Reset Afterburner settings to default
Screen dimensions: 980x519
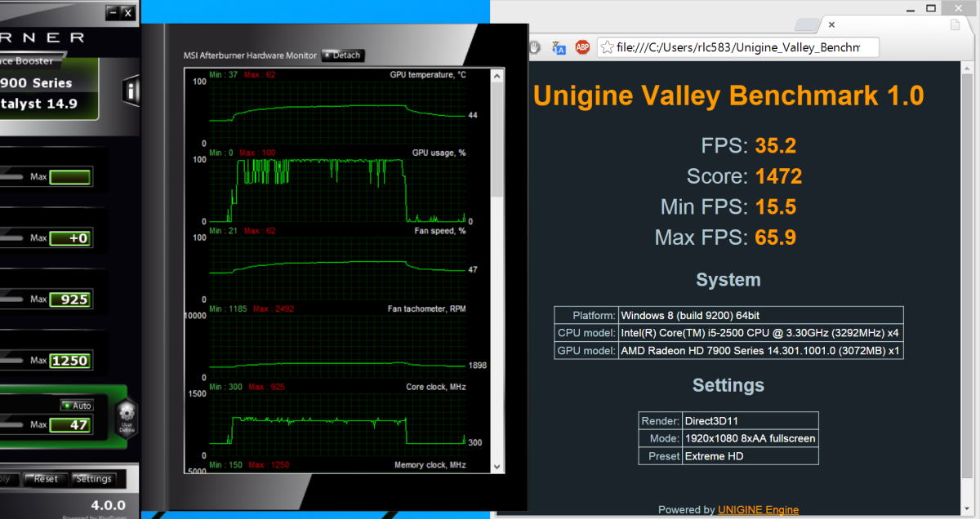45,479
